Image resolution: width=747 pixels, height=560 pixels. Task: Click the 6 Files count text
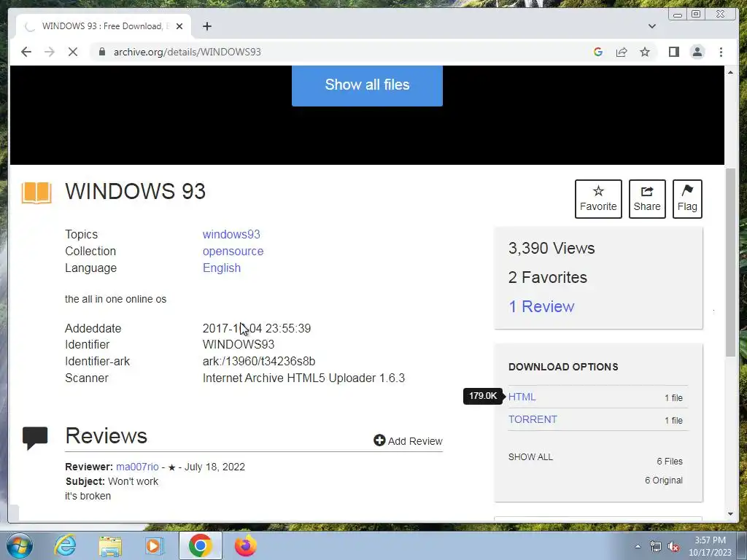[670, 462]
